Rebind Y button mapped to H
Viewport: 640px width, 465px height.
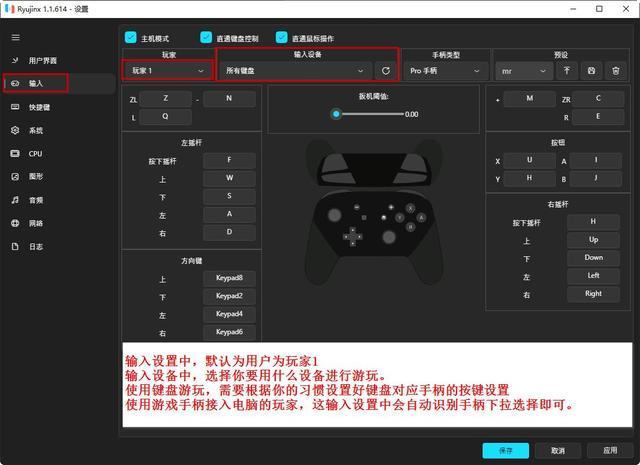click(x=529, y=178)
